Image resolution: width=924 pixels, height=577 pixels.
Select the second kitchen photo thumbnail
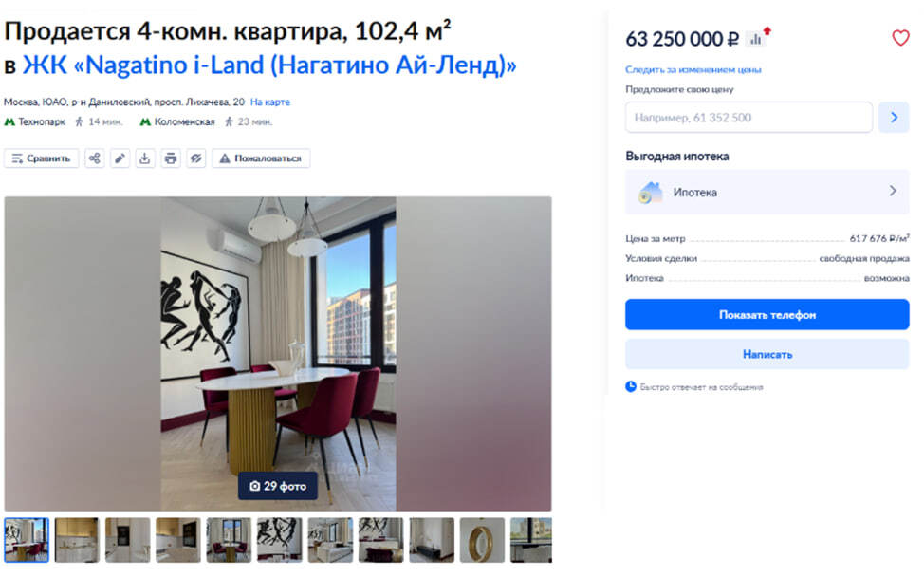click(127, 540)
